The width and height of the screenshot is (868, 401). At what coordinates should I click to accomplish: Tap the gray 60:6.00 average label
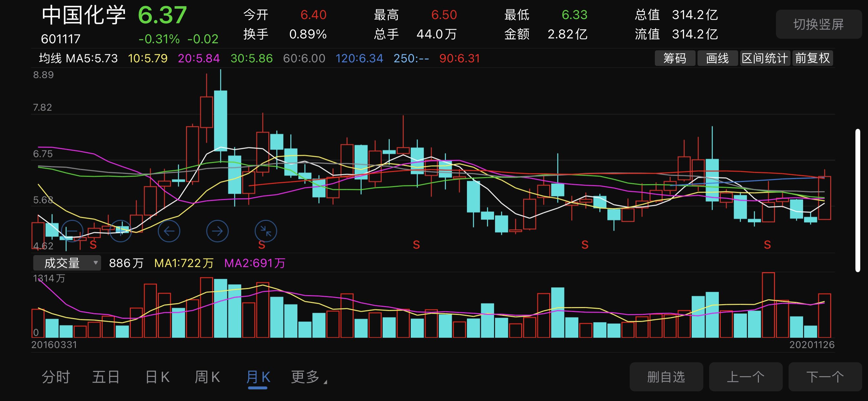[x=304, y=58]
